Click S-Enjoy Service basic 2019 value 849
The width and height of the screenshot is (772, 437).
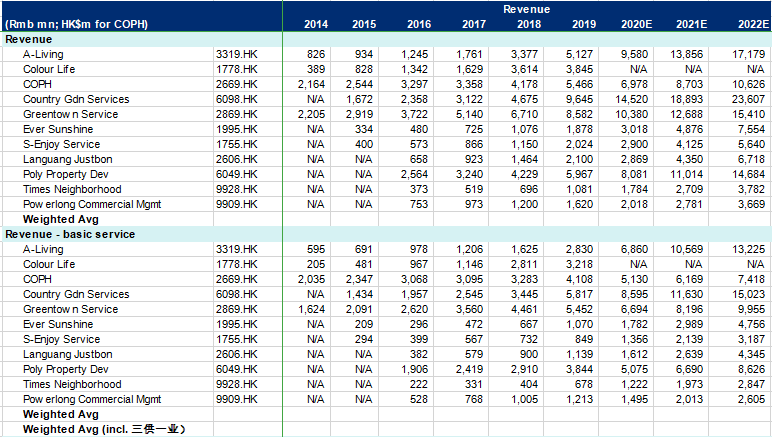pyautogui.click(x=583, y=340)
